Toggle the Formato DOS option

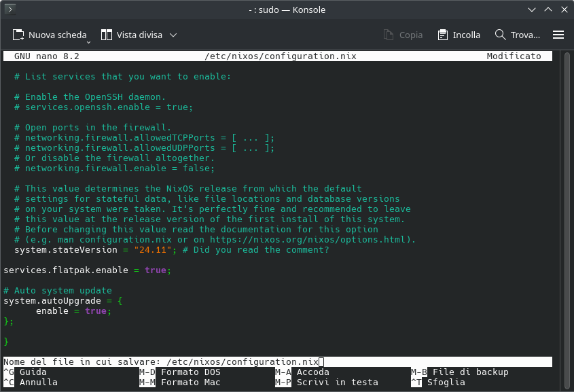[190, 372]
